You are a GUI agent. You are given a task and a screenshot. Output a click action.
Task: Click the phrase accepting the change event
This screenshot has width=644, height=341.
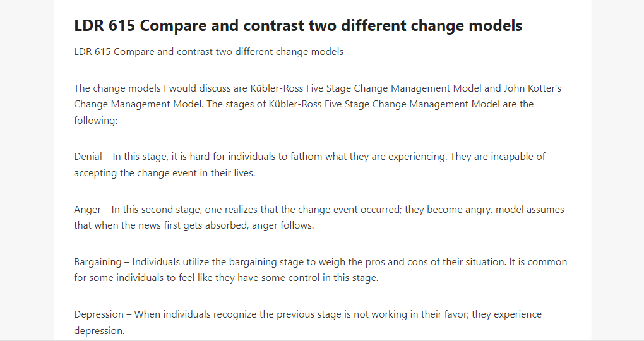(x=136, y=173)
